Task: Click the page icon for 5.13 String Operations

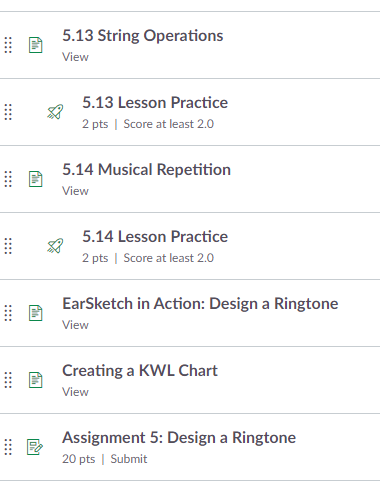Action: (x=35, y=45)
